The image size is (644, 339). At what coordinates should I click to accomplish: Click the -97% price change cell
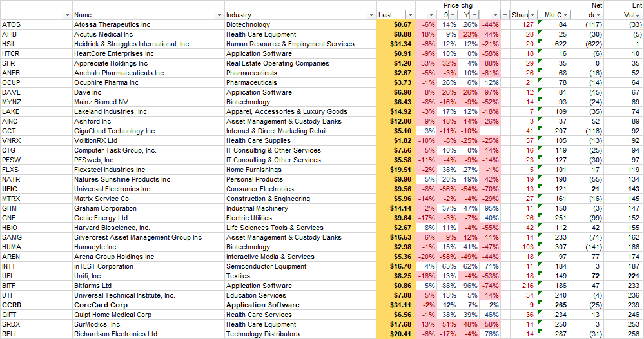489,92
